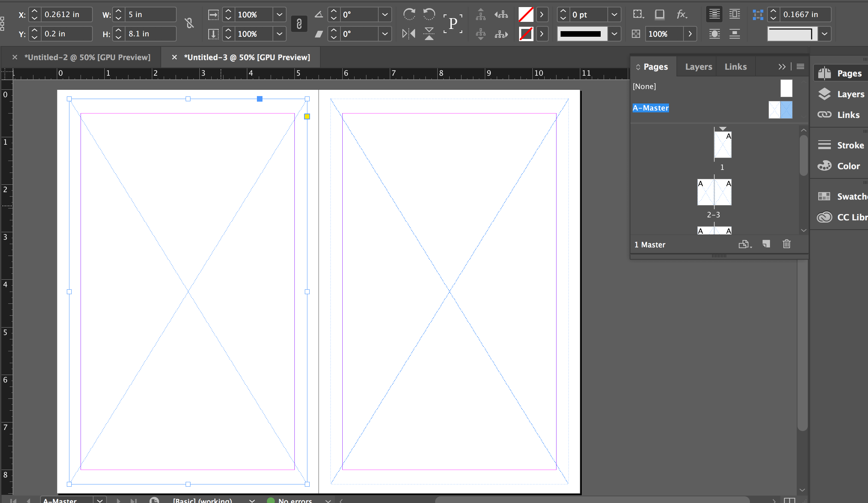Rotate selection 90° clockwise
Image resolution: width=868 pixels, height=503 pixels.
point(409,14)
